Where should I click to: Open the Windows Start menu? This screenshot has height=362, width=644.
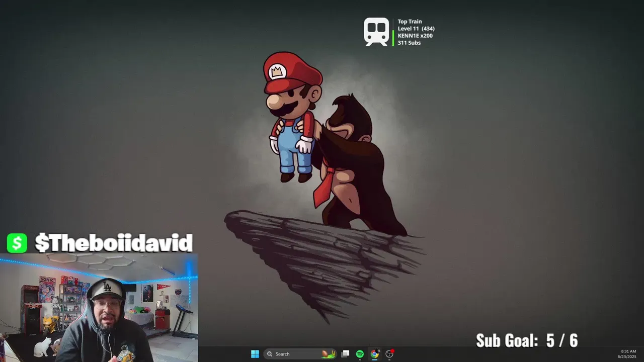(x=255, y=354)
